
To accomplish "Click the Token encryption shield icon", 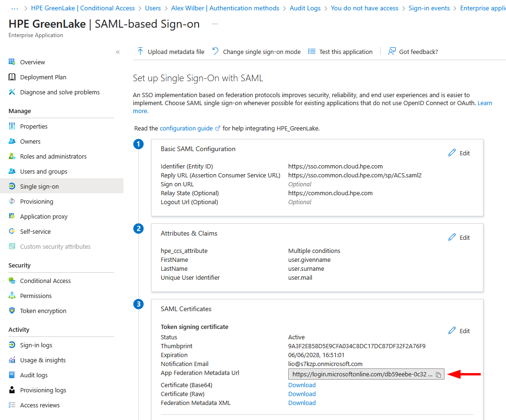I will click(x=12, y=311).
